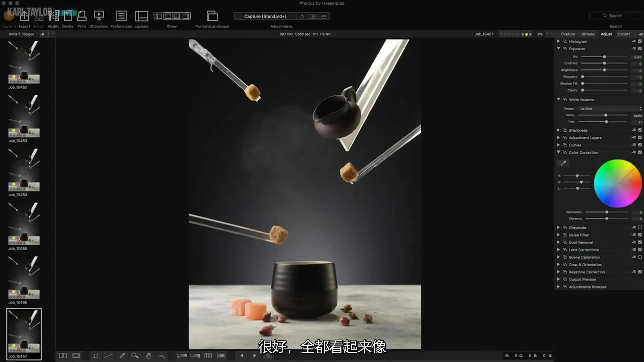
Task: Pick color with Color Correction eyedropper
Action: [563, 163]
